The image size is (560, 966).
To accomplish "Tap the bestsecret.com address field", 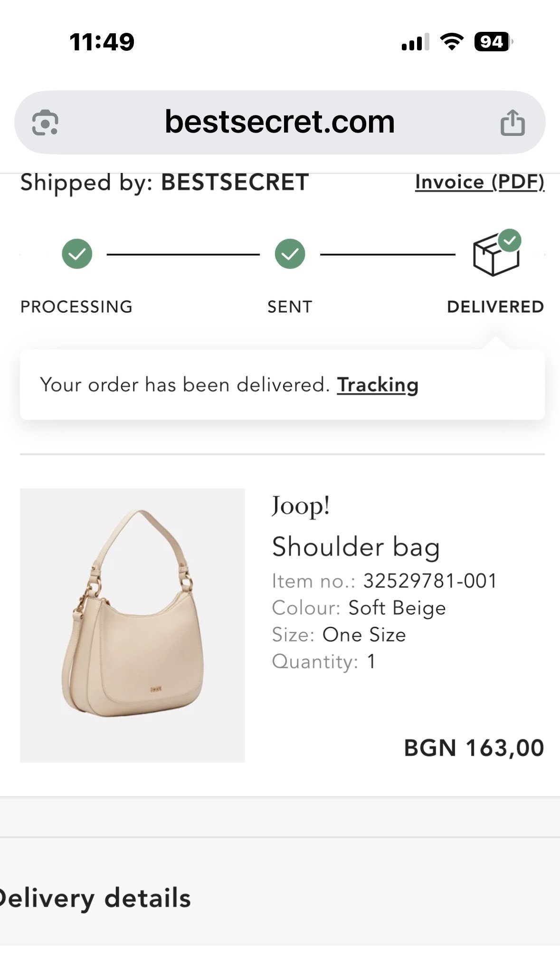I will point(280,122).
